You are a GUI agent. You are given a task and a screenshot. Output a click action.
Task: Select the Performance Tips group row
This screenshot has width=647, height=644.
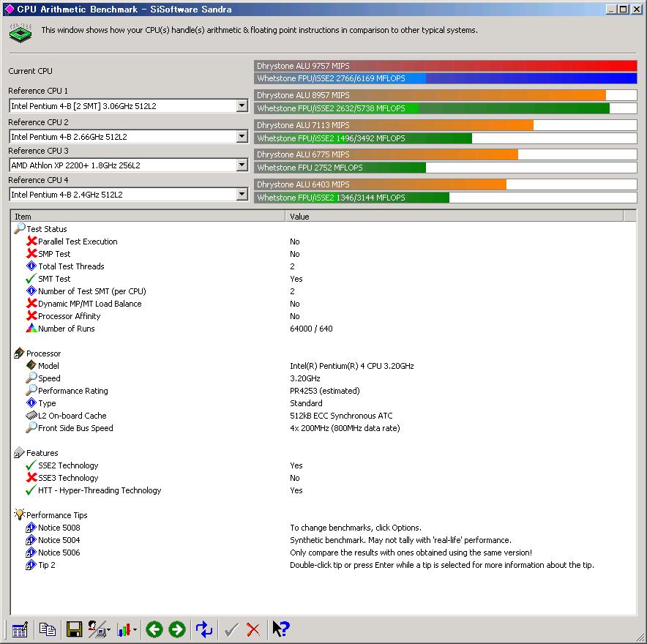point(51,515)
